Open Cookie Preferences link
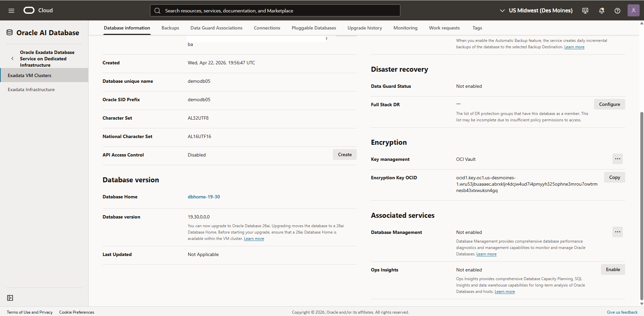Screen dimensions: 644x316 [x=77, y=312]
